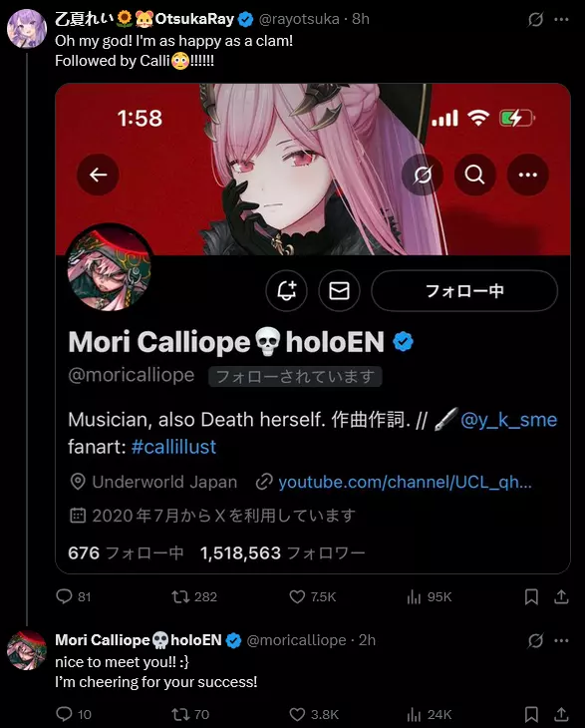Screen dimensions: 585x728
Task: Bookmark OtsukaRay's tweet
Action: click(x=531, y=596)
